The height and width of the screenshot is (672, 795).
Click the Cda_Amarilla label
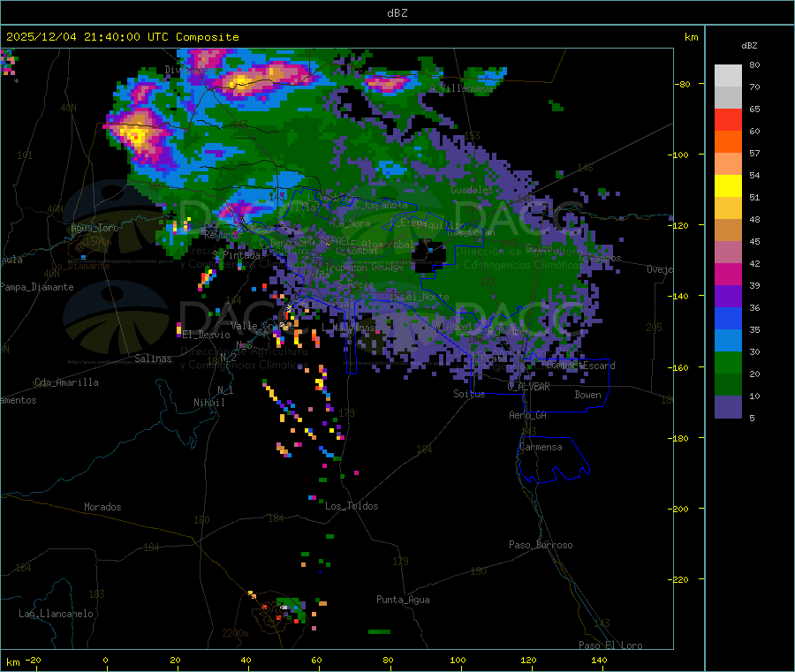coord(66,382)
